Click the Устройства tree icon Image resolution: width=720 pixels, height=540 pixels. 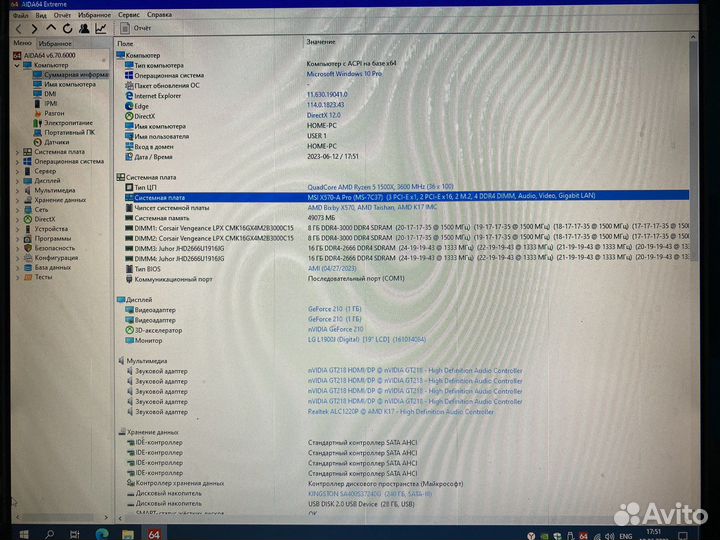[28, 229]
